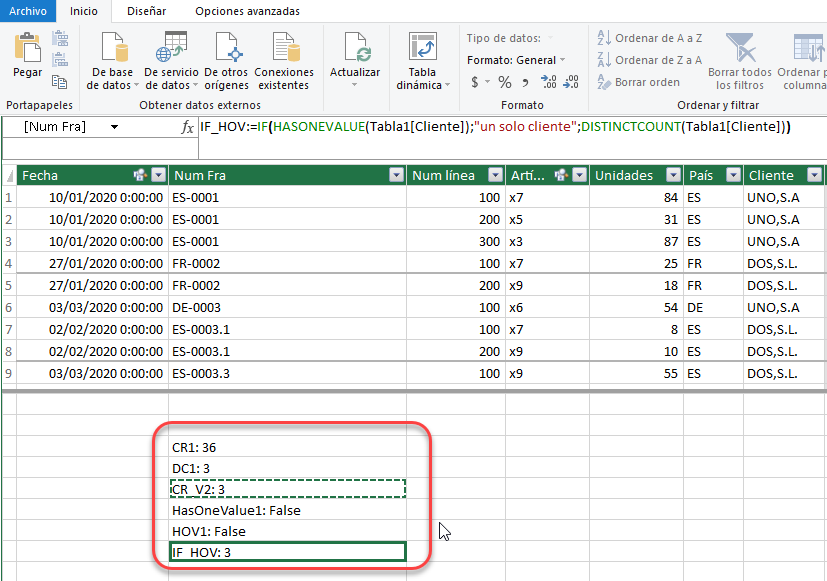Click Unidades value 55
This screenshot has width=827, height=581.
[x=636, y=373]
